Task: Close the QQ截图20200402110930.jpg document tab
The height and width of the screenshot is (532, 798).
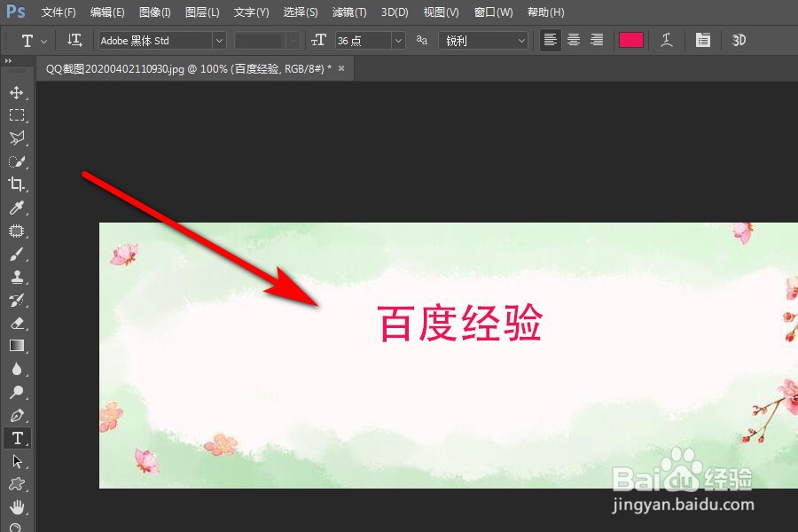Action: click(341, 68)
